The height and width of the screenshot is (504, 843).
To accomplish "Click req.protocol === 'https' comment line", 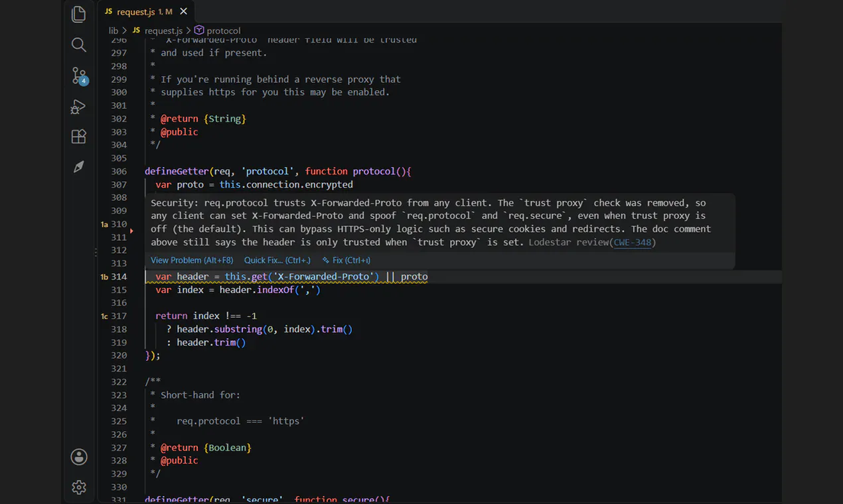I will pos(240,421).
